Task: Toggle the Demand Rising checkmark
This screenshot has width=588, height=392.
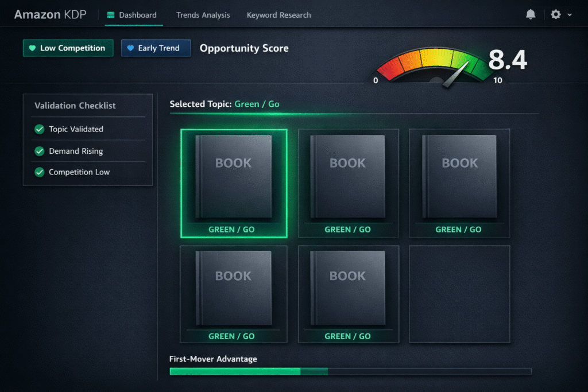Action: (40, 152)
